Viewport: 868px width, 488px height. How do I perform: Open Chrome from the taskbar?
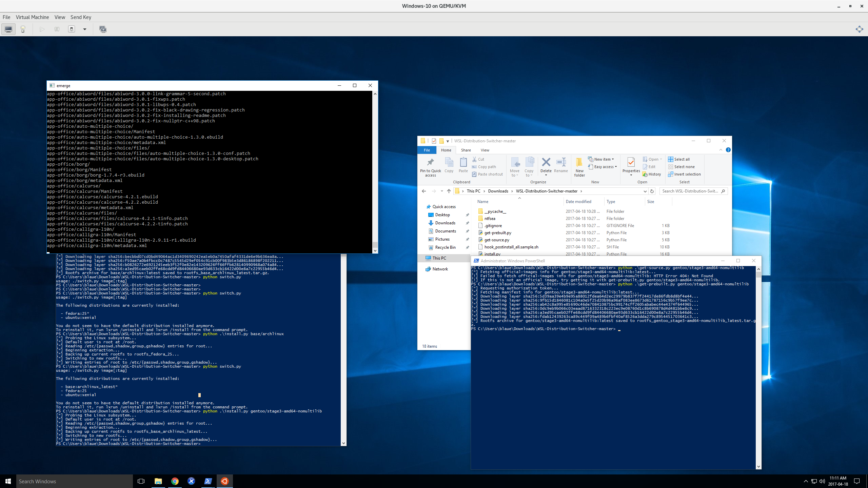click(x=175, y=481)
